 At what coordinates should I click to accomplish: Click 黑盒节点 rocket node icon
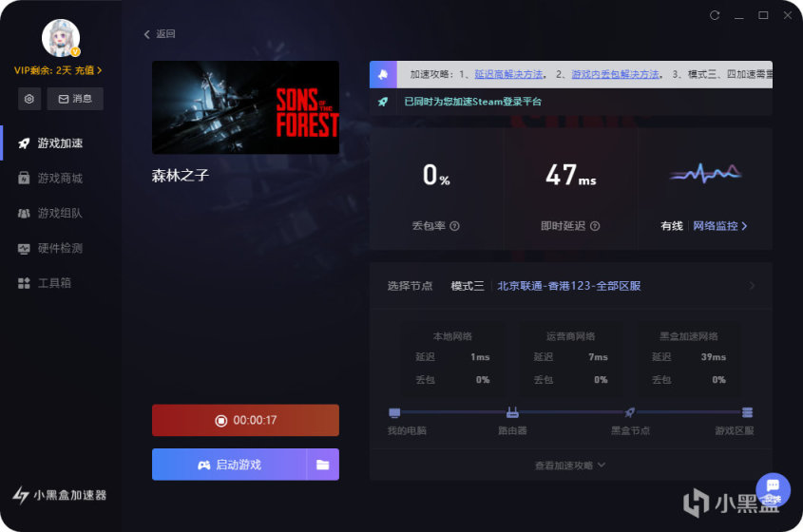pyautogui.click(x=630, y=412)
